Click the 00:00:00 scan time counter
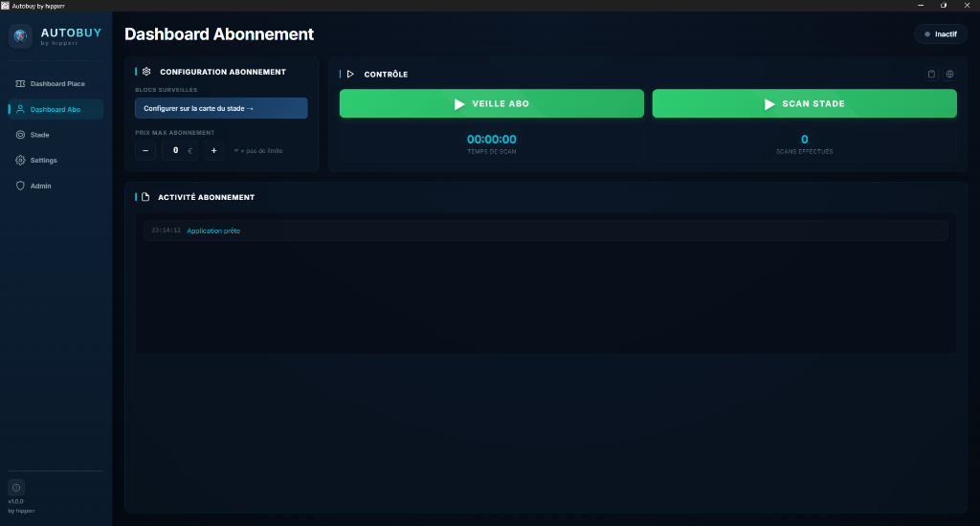The image size is (980, 526). point(492,140)
